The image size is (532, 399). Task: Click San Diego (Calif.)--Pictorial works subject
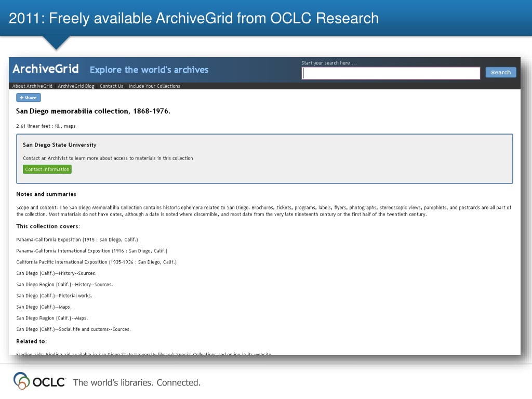pos(54,296)
